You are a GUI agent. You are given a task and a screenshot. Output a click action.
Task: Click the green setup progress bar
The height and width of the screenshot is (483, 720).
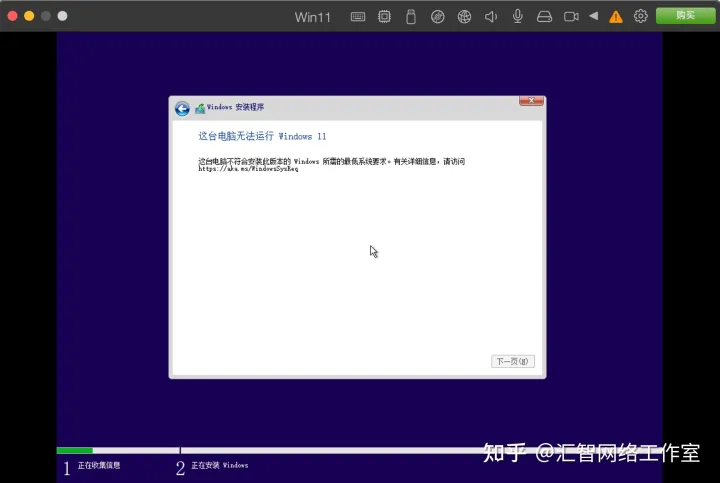75,450
